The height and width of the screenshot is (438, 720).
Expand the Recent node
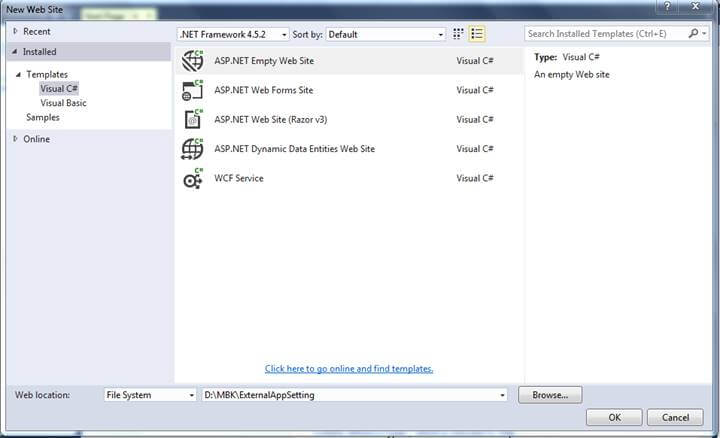(x=15, y=31)
